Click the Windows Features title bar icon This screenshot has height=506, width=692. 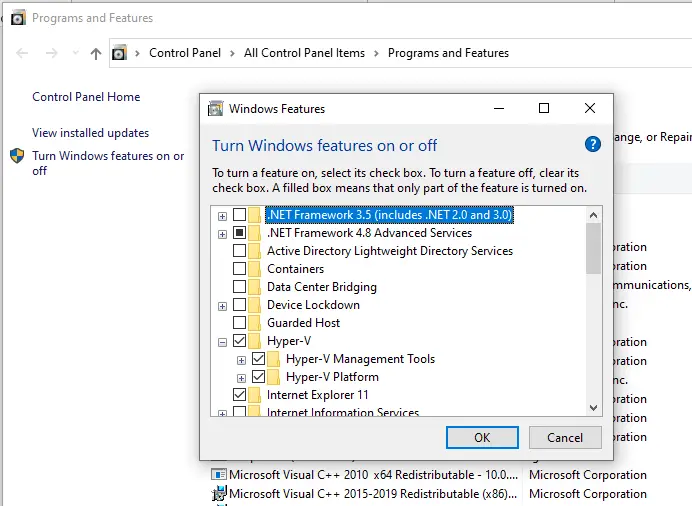[215, 109]
